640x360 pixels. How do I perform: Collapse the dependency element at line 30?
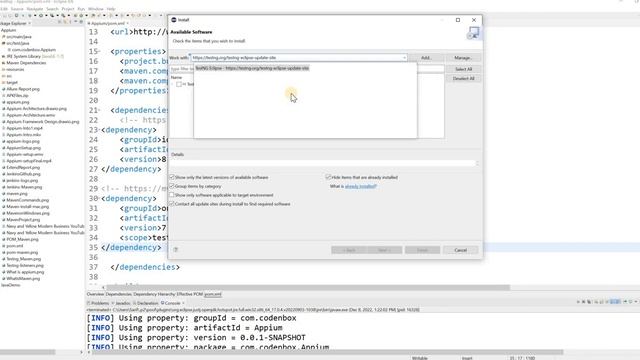click(100, 198)
